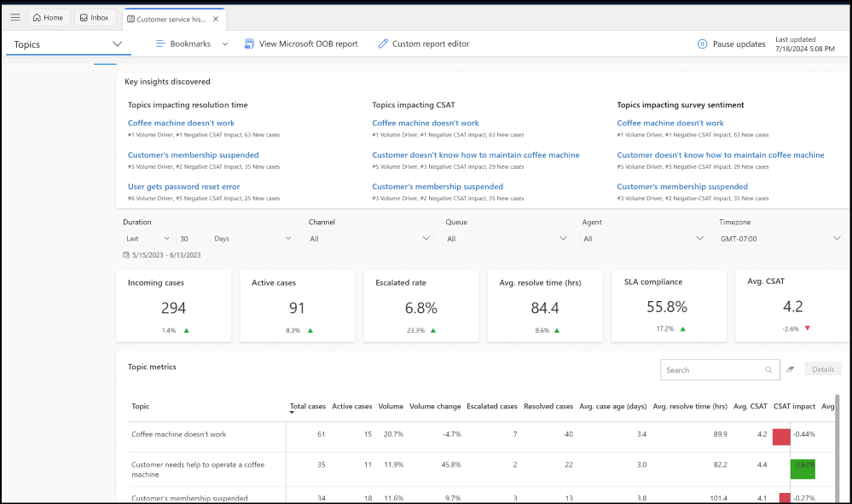Viewport: 852px width, 504px height.
Task: Click the eraser clear-selection icon
Action: click(791, 369)
